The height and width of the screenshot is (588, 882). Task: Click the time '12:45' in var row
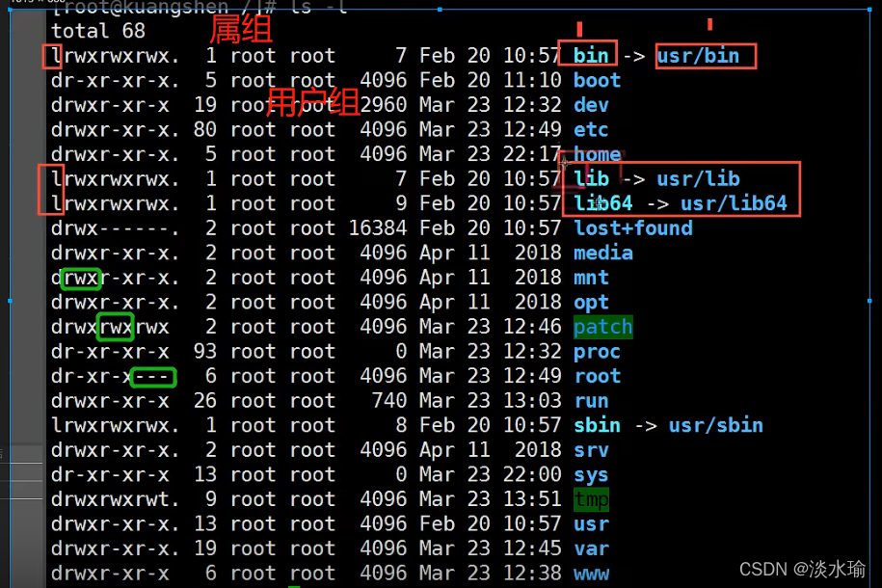click(x=532, y=548)
